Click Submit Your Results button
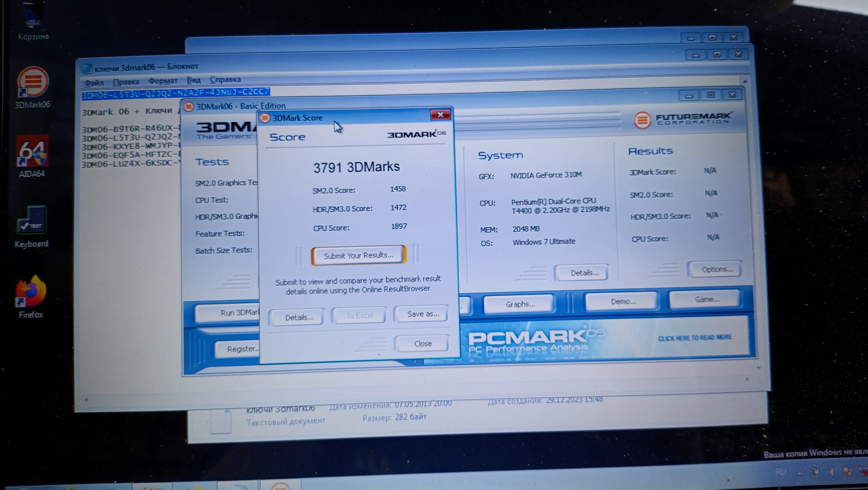Image resolution: width=868 pixels, height=490 pixels. [x=359, y=255]
